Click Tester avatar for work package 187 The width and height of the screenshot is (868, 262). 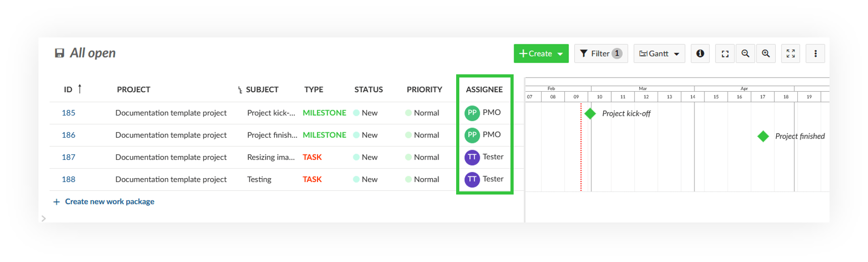472,157
